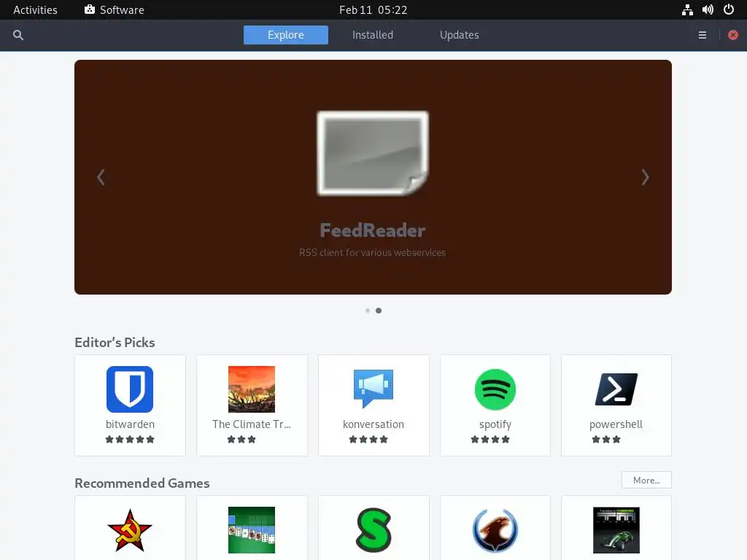Viewport: 747px width, 560px height.
Task: Click the konversation chat icon
Action: pos(373,389)
